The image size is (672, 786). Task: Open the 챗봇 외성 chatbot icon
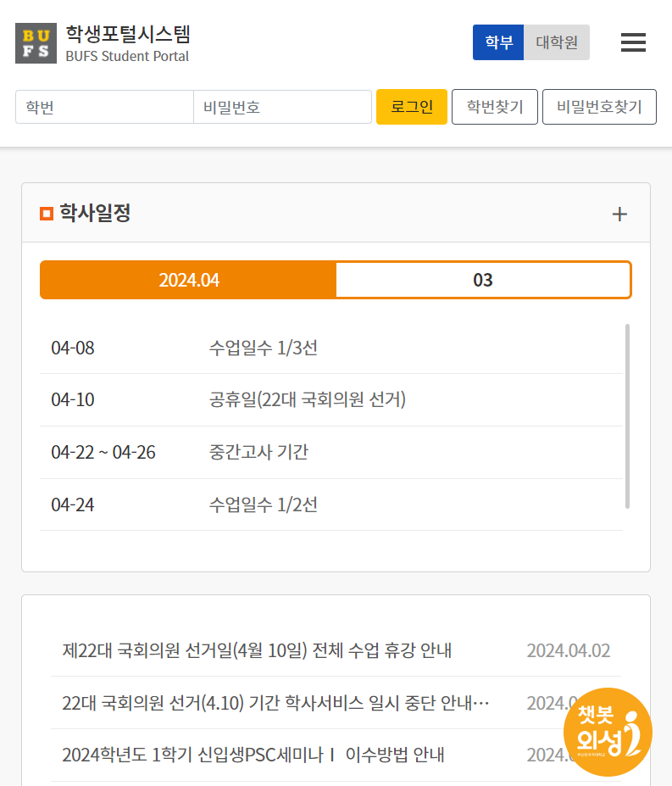608,731
